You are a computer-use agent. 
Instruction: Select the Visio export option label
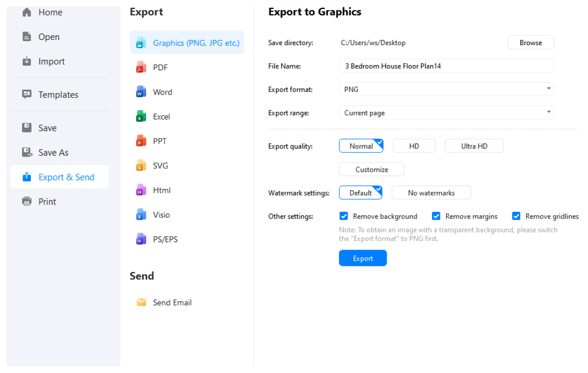click(x=161, y=215)
